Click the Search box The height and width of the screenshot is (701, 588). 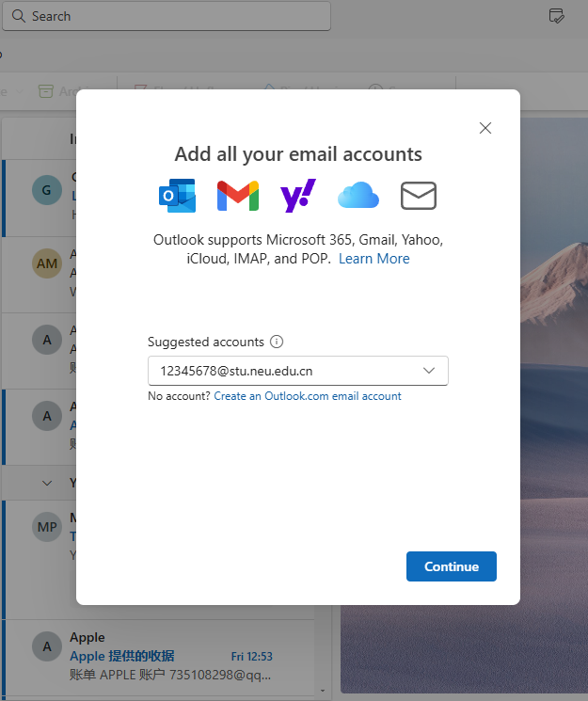[167, 16]
